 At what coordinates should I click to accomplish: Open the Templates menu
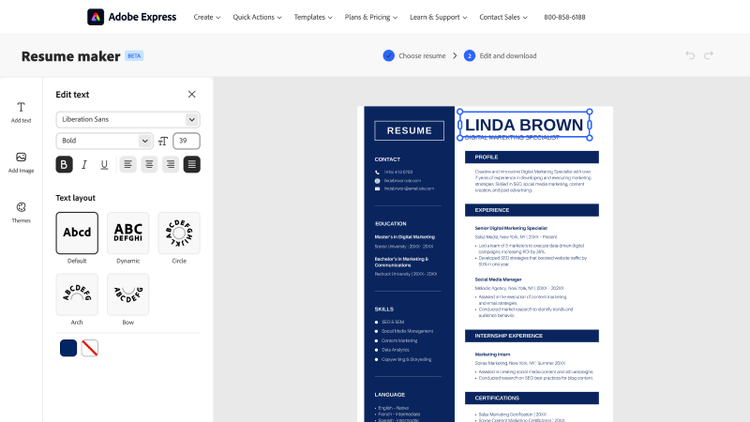(313, 17)
